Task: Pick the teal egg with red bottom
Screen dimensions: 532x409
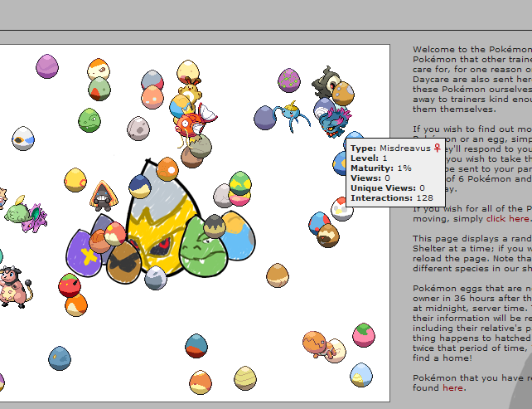Action: (196, 346)
